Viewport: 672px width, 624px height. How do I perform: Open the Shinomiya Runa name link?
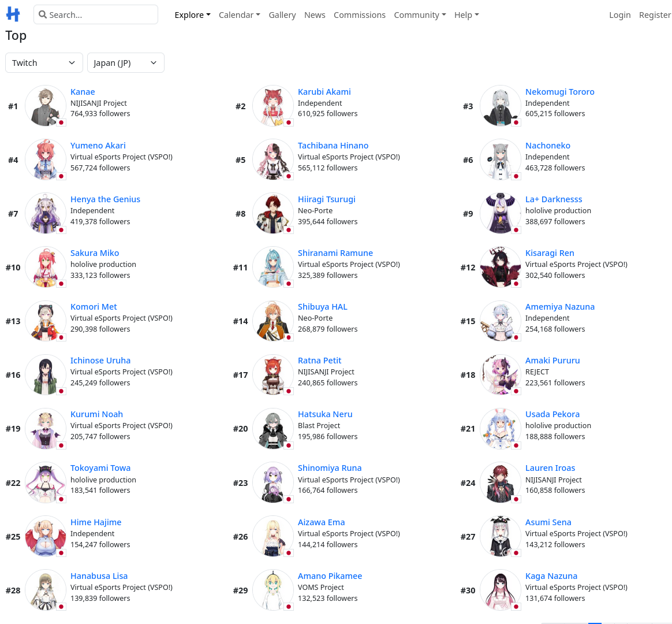point(330,468)
